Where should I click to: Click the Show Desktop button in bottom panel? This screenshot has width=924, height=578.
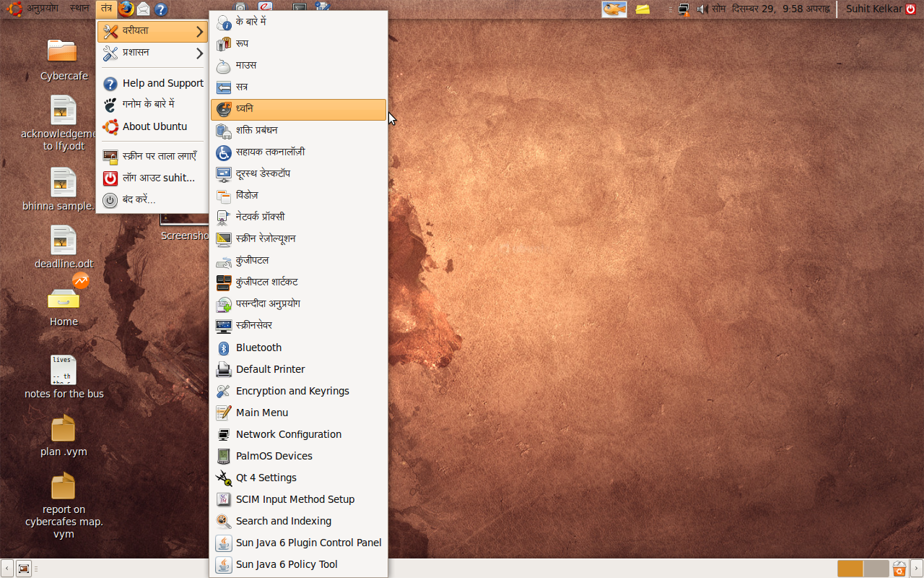pyautogui.click(x=24, y=569)
